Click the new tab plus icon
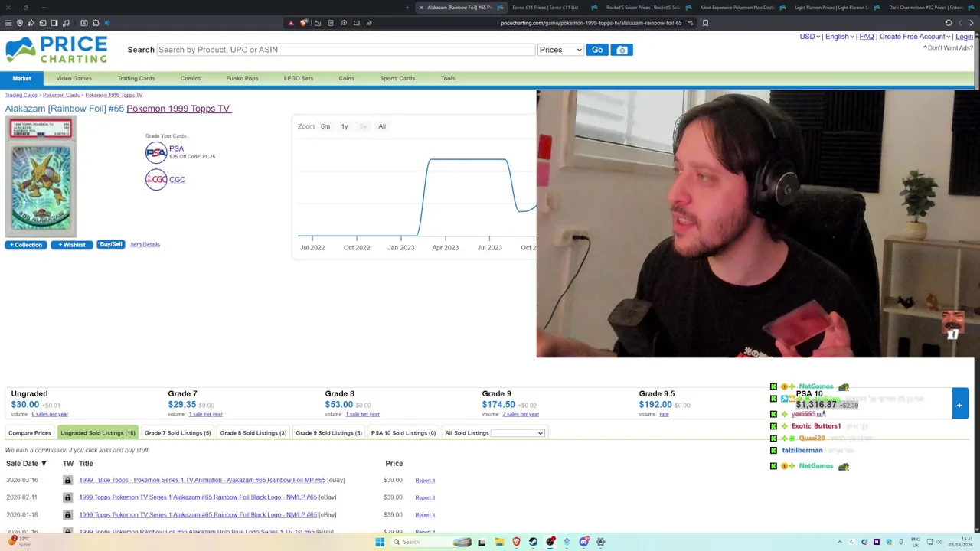 407,8
